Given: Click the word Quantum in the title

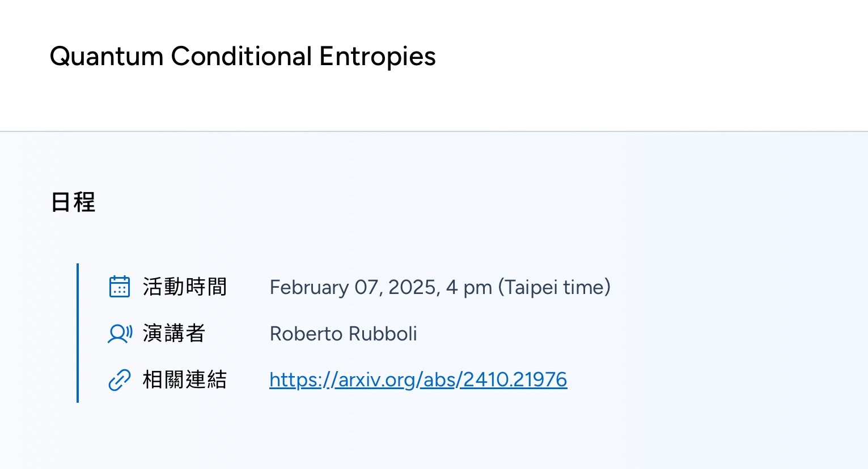Looking at the screenshot, I should (107, 56).
